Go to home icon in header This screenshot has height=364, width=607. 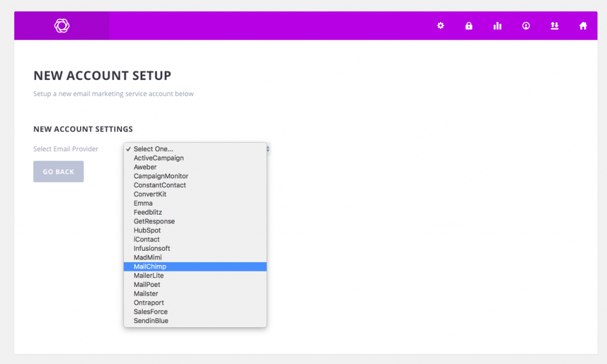tap(583, 26)
